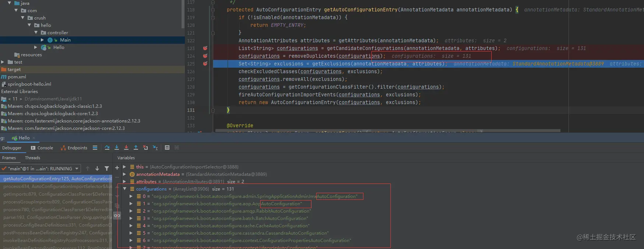Collapse code block at line 118 fold marker
Screen dimensions: 644x249
(x=213, y=10)
